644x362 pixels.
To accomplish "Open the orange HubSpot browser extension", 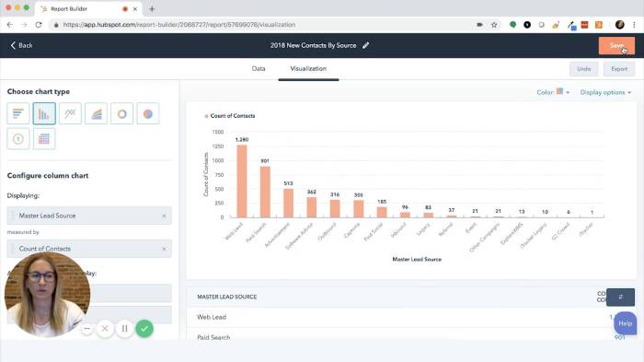I will click(x=599, y=25).
